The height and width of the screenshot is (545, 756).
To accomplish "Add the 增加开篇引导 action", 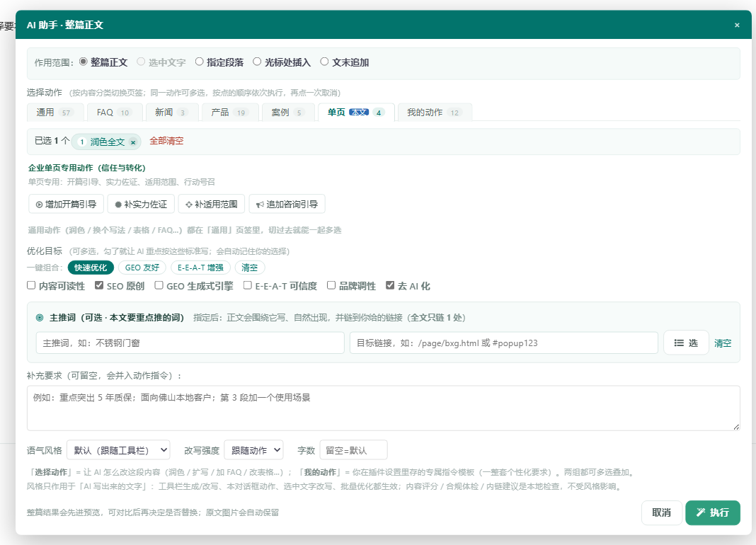I will tap(66, 204).
